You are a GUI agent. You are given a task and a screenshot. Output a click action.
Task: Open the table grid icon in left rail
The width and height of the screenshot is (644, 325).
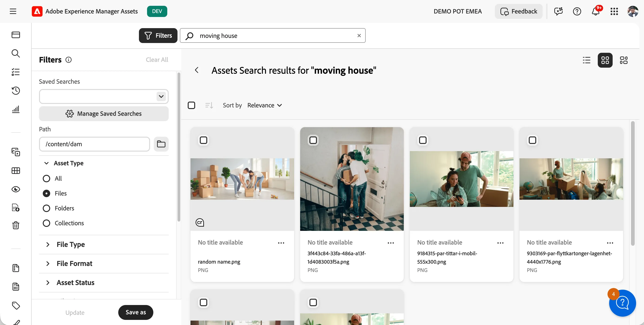click(16, 171)
